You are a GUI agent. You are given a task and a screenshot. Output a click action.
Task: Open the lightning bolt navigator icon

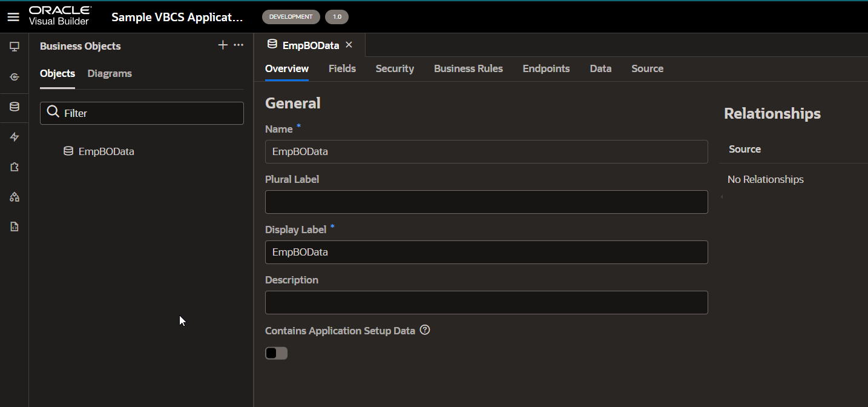pyautogui.click(x=15, y=137)
